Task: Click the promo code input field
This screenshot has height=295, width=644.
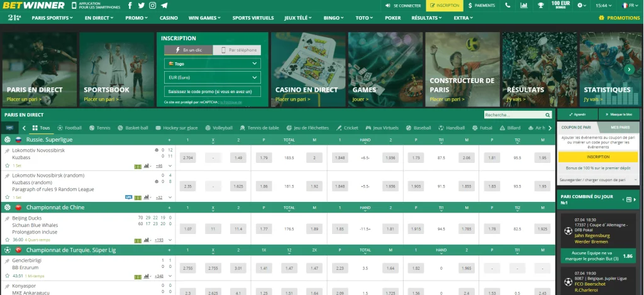Action: pos(213,91)
